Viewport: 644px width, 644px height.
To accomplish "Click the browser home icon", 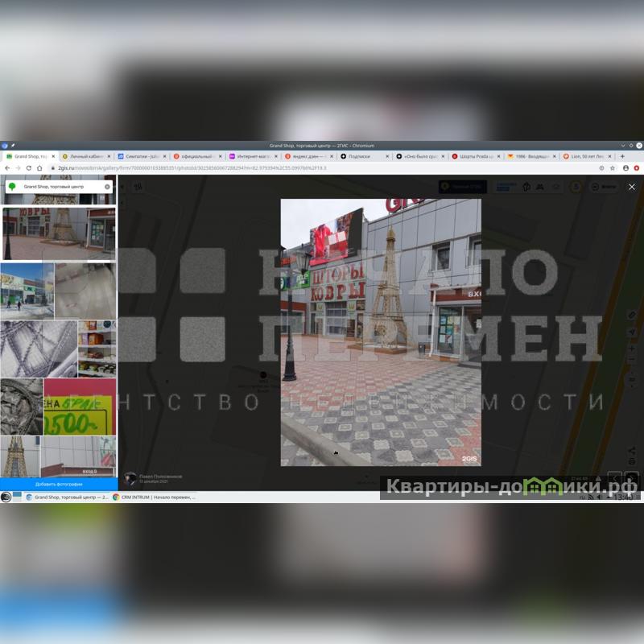I will point(39,167).
